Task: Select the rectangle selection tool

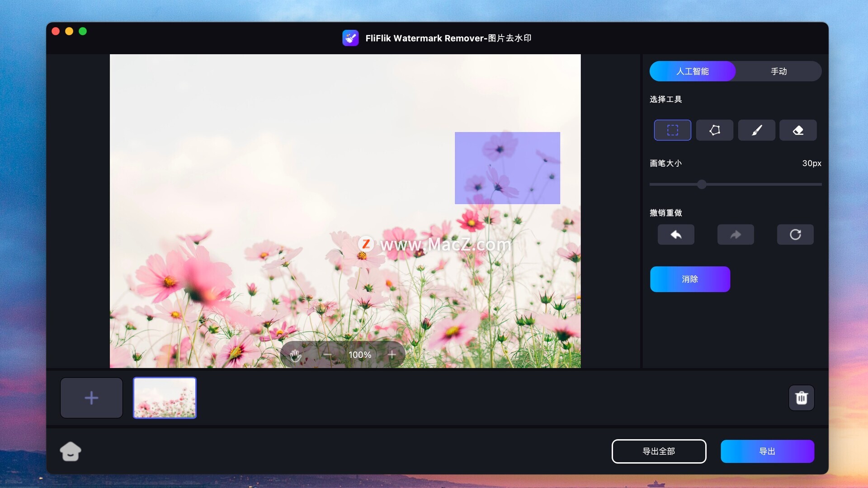Action: (x=672, y=130)
